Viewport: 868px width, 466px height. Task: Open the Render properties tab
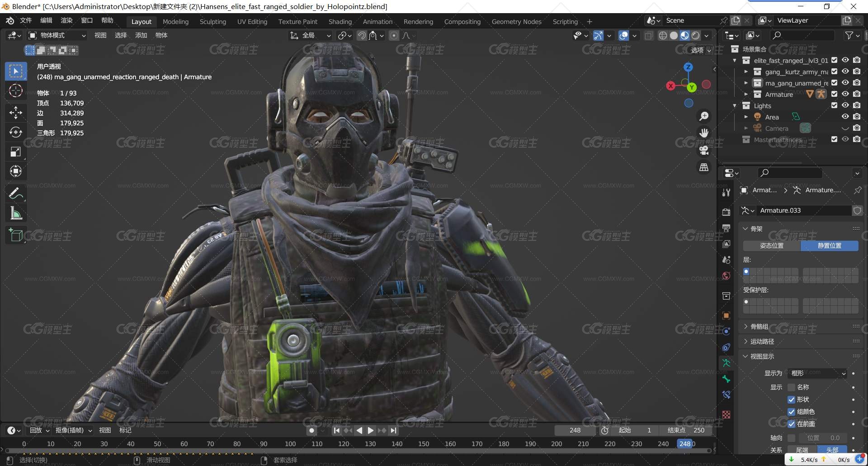tap(726, 212)
